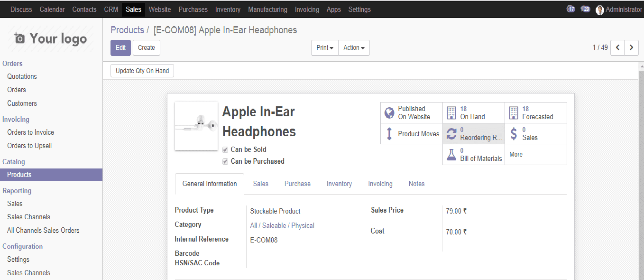
Task: Click the dollar sign Sales icon
Action: (x=514, y=134)
